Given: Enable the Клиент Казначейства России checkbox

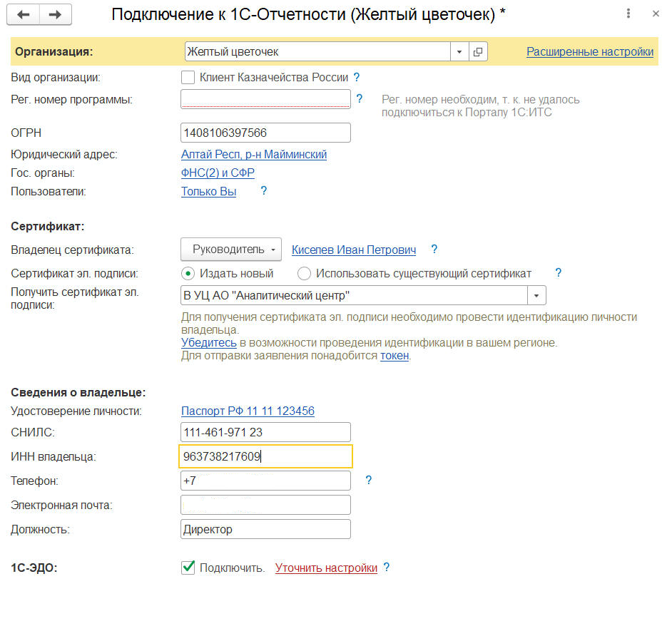Looking at the screenshot, I should tap(188, 77).
